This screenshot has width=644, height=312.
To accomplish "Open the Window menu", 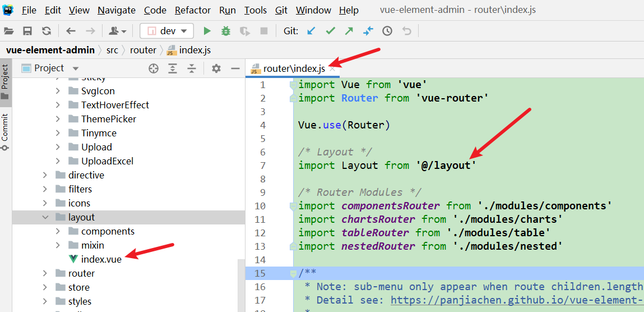I will click(312, 10).
